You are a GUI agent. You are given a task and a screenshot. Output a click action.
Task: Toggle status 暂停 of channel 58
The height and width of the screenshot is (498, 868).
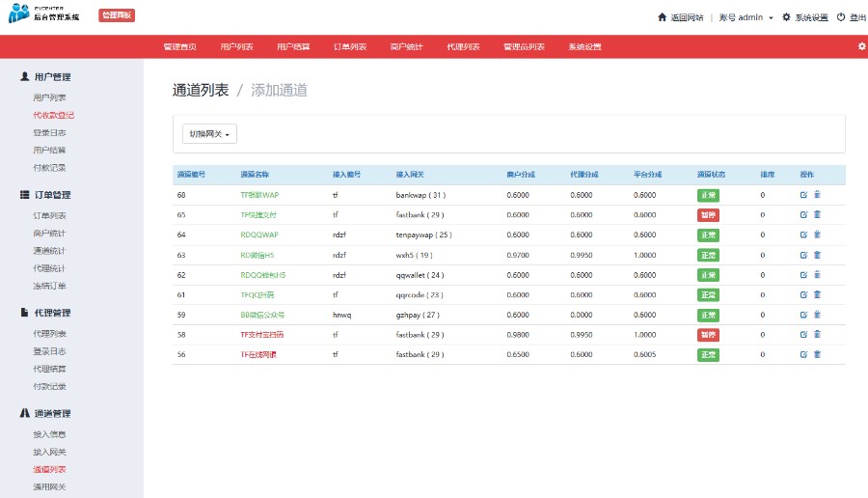pos(708,335)
